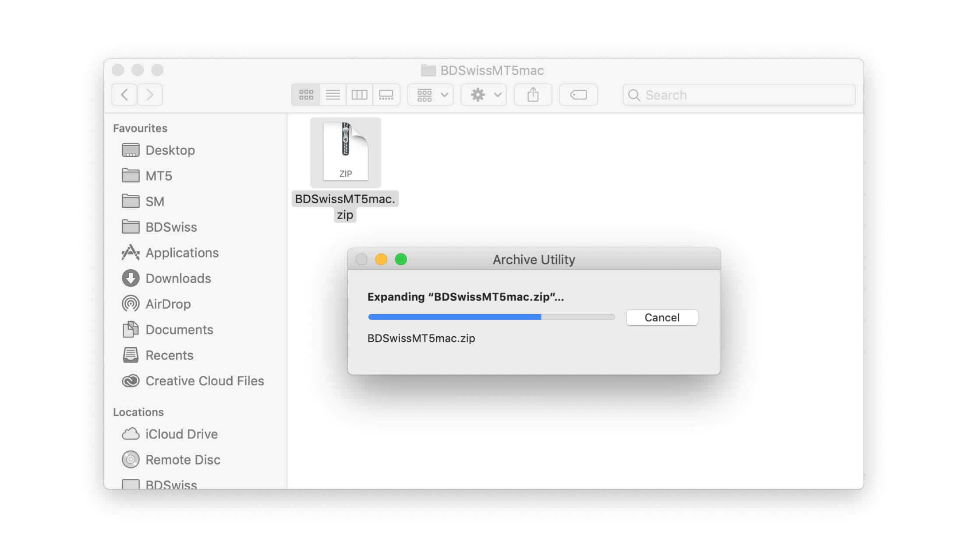This screenshot has width=969, height=560.
Task: Switch to icon view in Finder toolbar
Action: (x=306, y=94)
